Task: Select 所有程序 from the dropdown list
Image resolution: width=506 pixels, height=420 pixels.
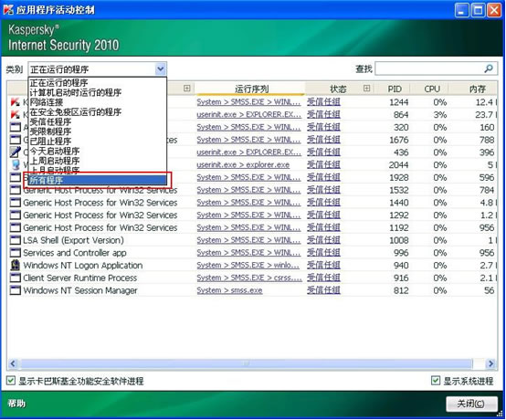Action: tap(98, 180)
